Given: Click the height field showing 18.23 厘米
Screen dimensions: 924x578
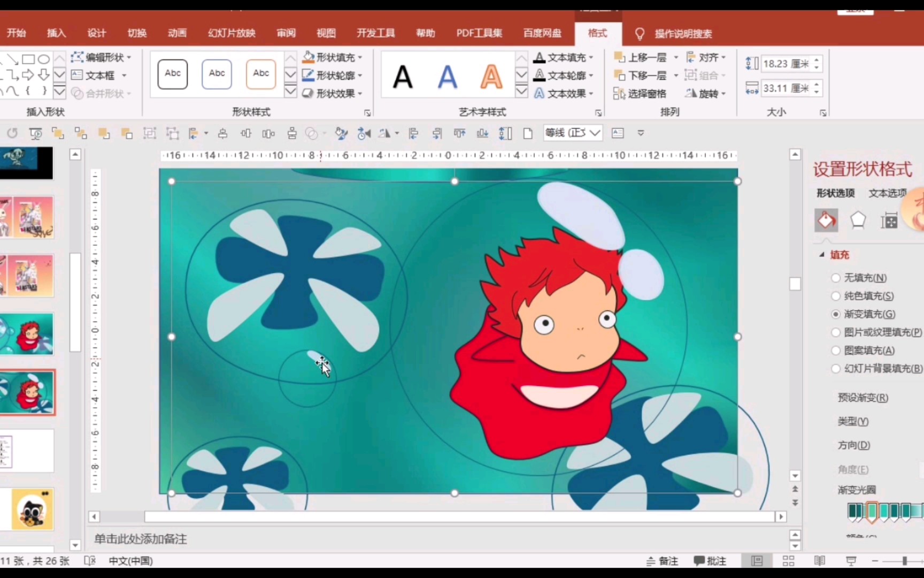Looking at the screenshot, I should pos(786,64).
